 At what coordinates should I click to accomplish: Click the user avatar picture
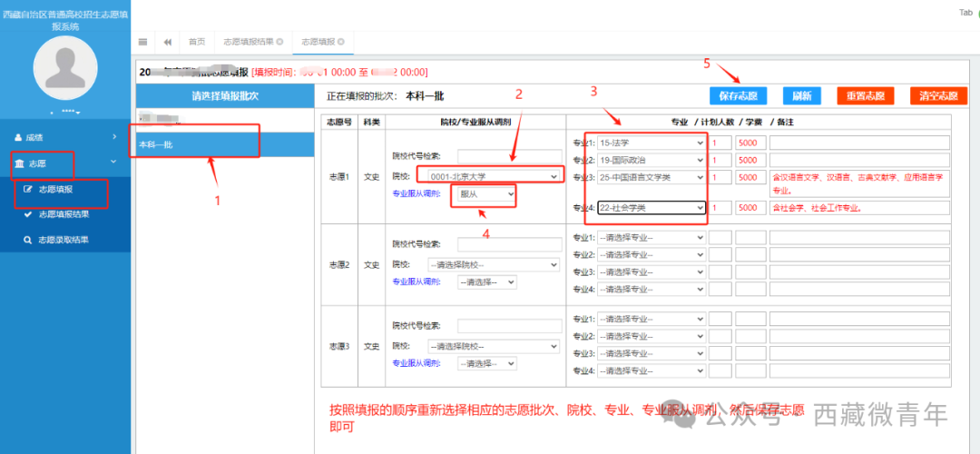(x=65, y=67)
